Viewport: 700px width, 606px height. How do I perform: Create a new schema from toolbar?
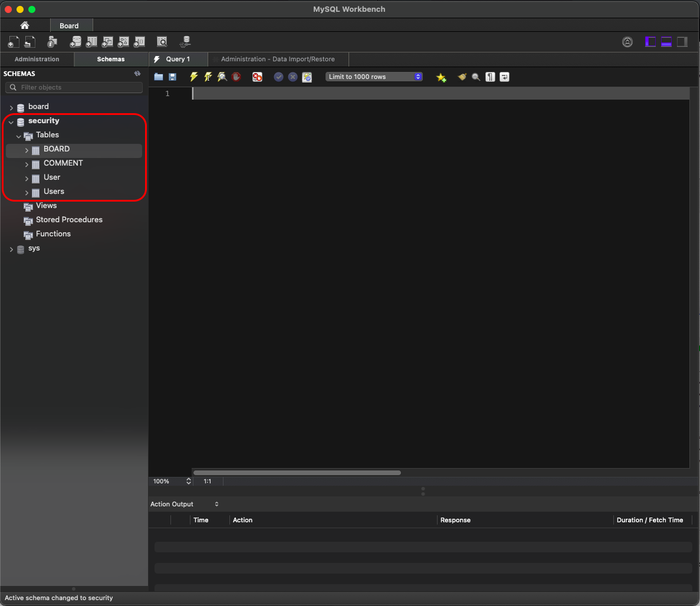pos(75,42)
